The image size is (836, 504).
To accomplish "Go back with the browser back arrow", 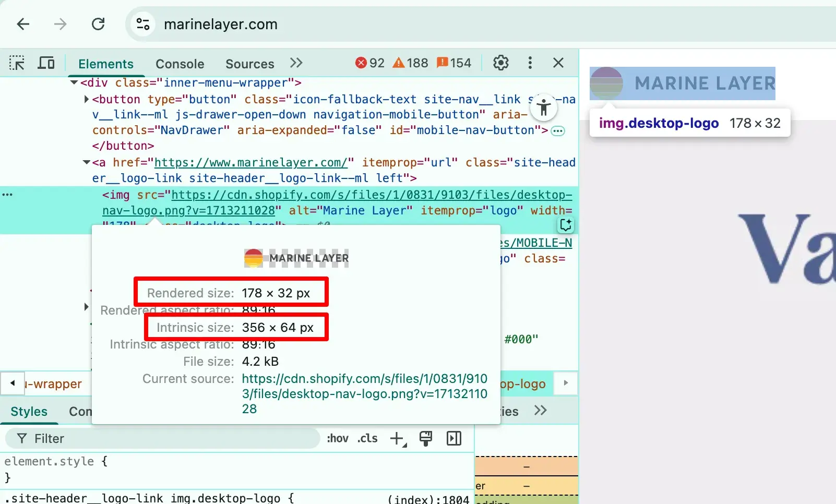I will (x=23, y=24).
